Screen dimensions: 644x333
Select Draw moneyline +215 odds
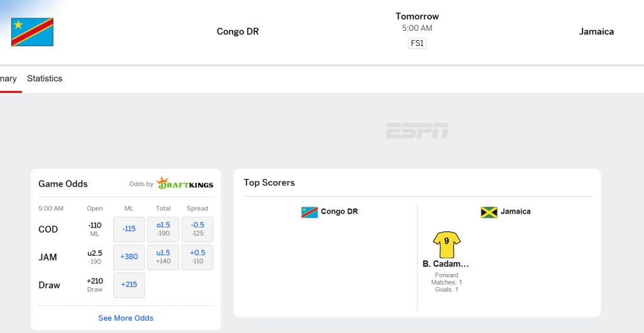[x=129, y=285]
